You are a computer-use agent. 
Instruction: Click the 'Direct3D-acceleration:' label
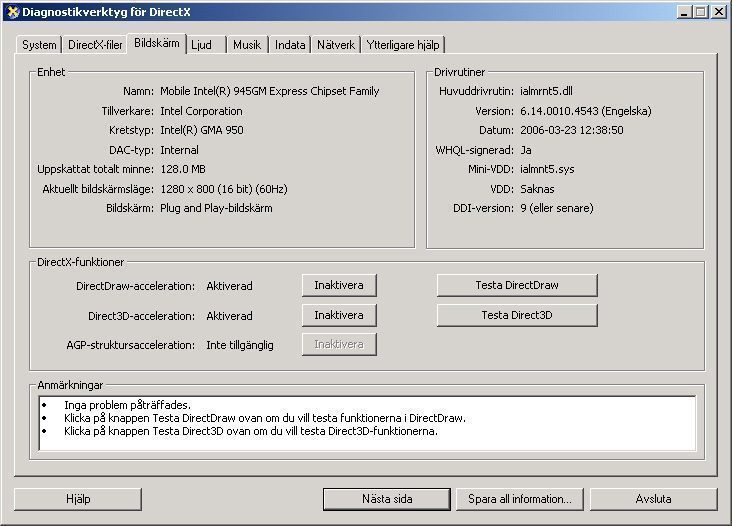pos(141,316)
